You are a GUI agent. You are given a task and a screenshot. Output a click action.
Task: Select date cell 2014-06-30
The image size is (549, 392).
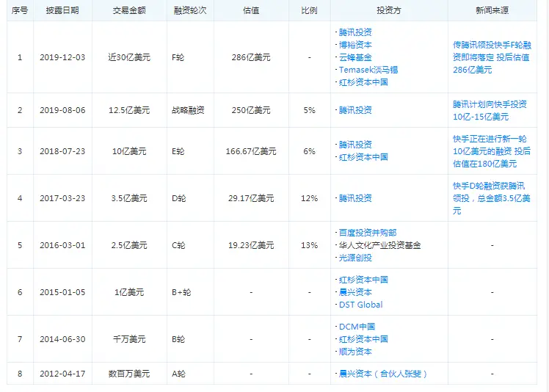click(62, 339)
